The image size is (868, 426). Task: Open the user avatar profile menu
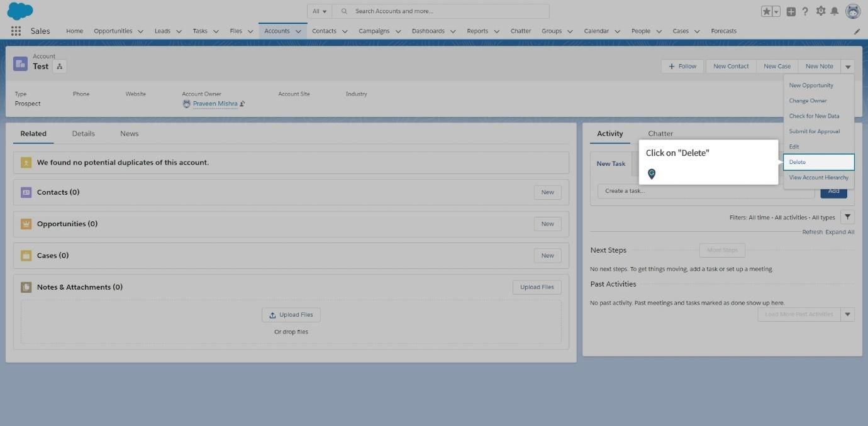(x=853, y=11)
